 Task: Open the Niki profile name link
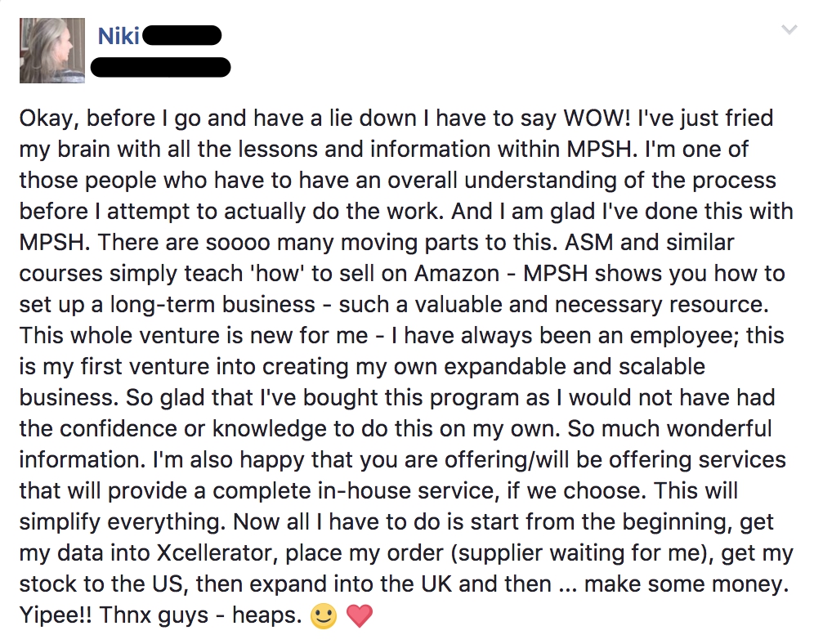(x=118, y=36)
